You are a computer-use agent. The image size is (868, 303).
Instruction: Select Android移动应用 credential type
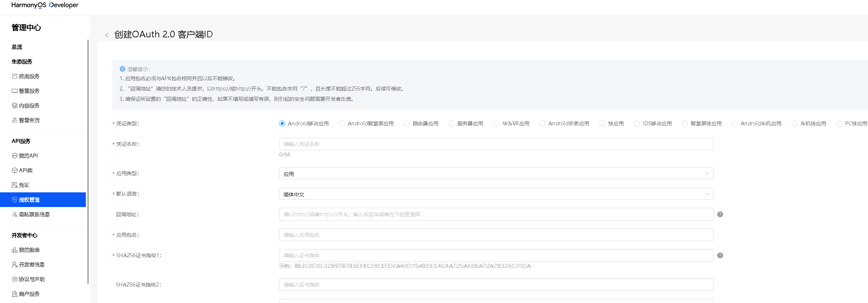(x=282, y=123)
